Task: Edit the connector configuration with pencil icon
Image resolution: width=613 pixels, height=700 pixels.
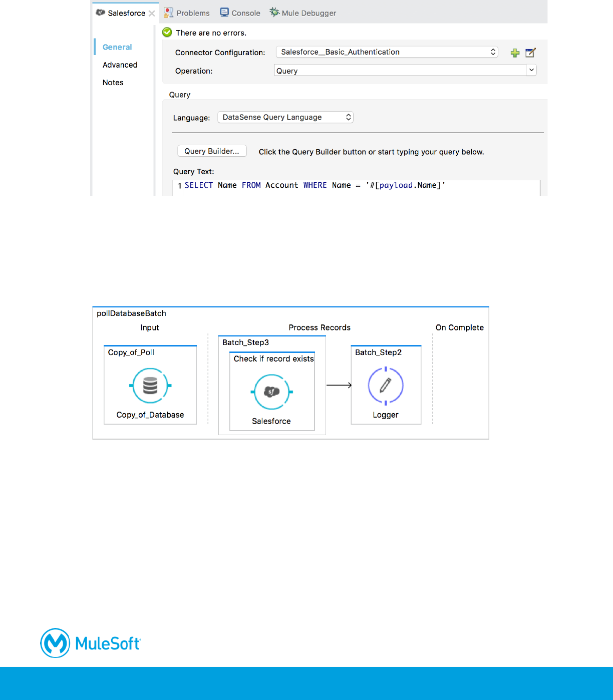Action: click(530, 53)
